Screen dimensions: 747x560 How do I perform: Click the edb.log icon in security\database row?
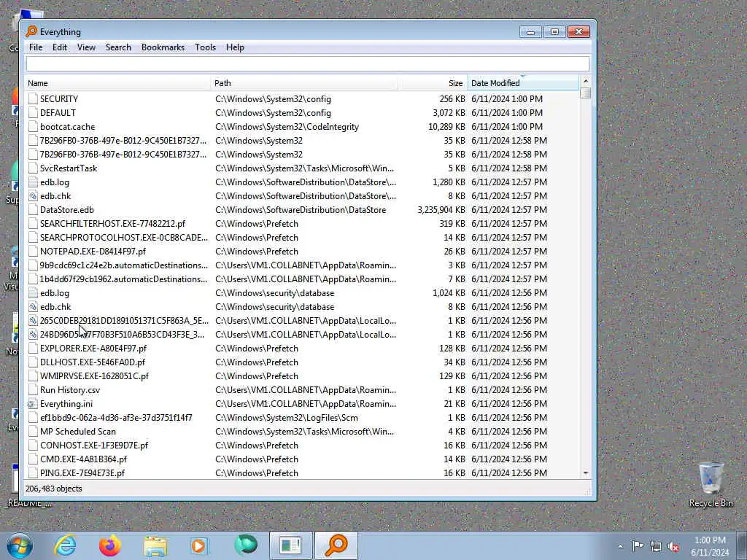click(33, 293)
